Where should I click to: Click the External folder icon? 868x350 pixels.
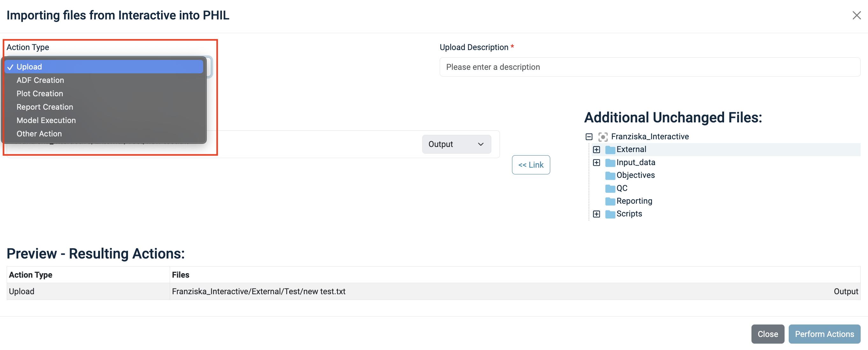[610, 150]
